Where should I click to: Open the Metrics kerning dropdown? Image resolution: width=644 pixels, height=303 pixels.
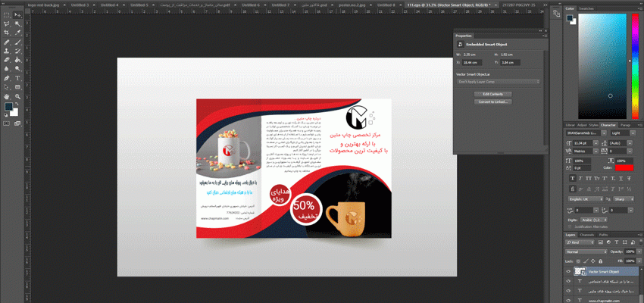click(x=596, y=151)
